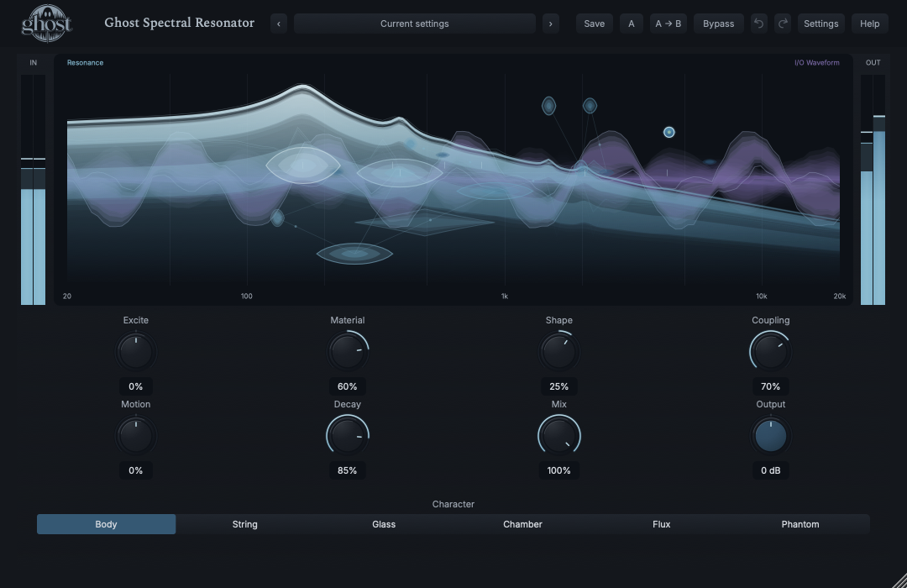The width and height of the screenshot is (907, 588).
Task: Select the Flux character
Action: coord(661,524)
